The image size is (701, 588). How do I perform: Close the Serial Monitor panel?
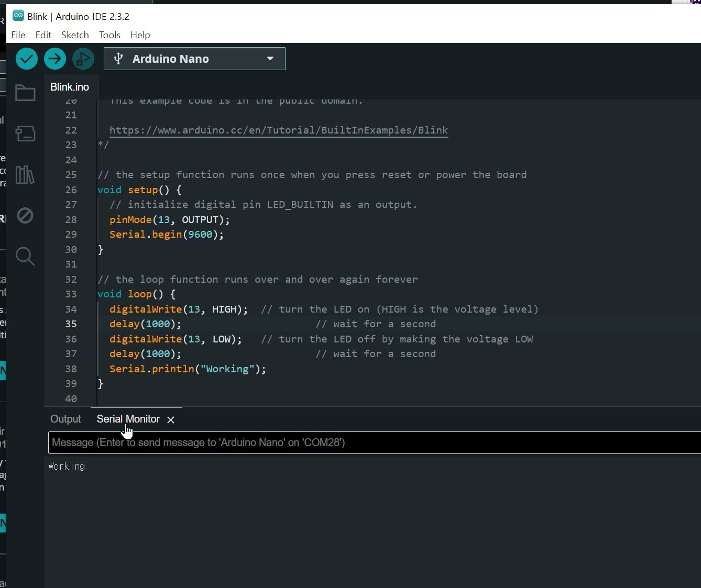[171, 420]
